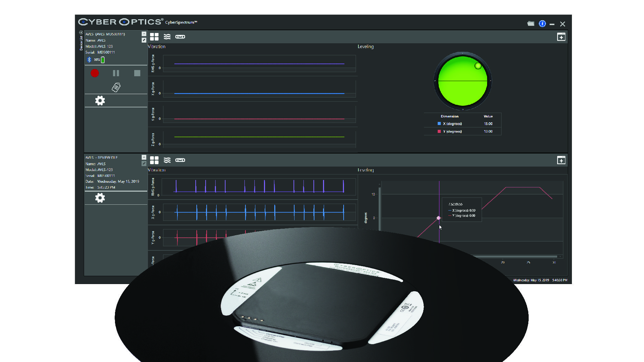Viewport: 644px width, 362px height.
Task: Click the review X g-Force chart
Action: point(259,212)
